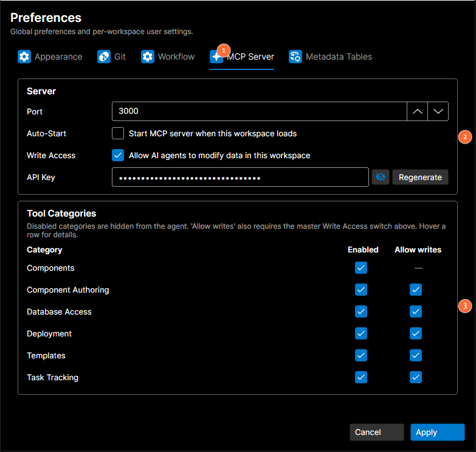The width and height of the screenshot is (476, 452).
Task: Open the Appearance tab
Action: click(x=50, y=57)
